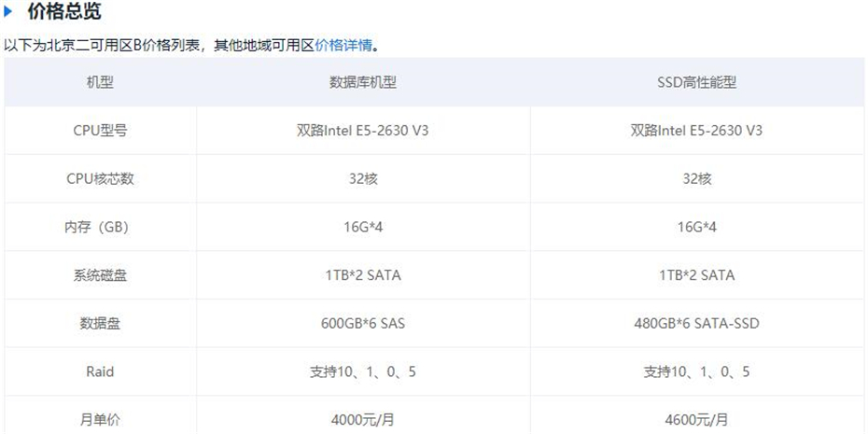The height and width of the screenshot is (434, 868).
Task: Click the 系统磁盘 row label
Action: [100, 275]
